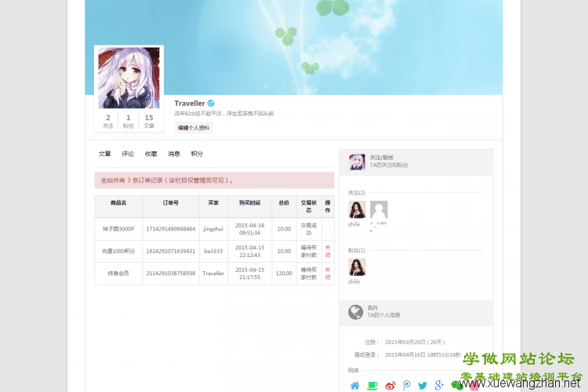Open zhile's avatar under 关注 list

point(357,210)
